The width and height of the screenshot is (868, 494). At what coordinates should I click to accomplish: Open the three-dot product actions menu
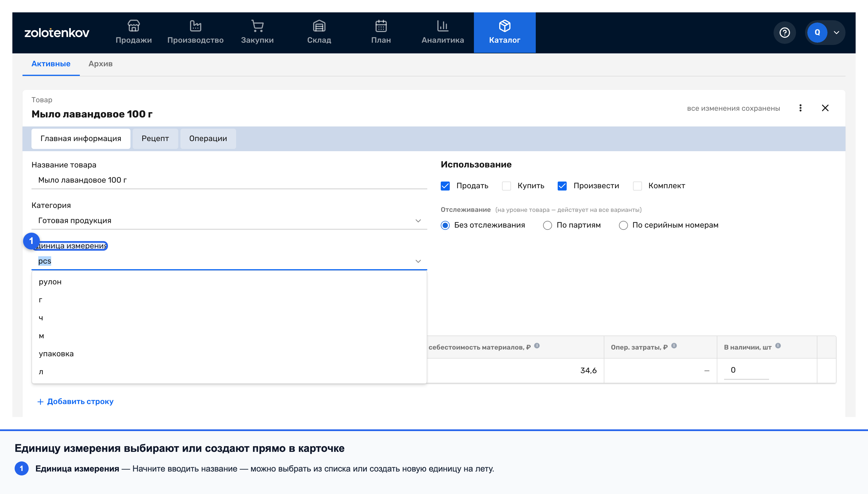tap(800, 108)
